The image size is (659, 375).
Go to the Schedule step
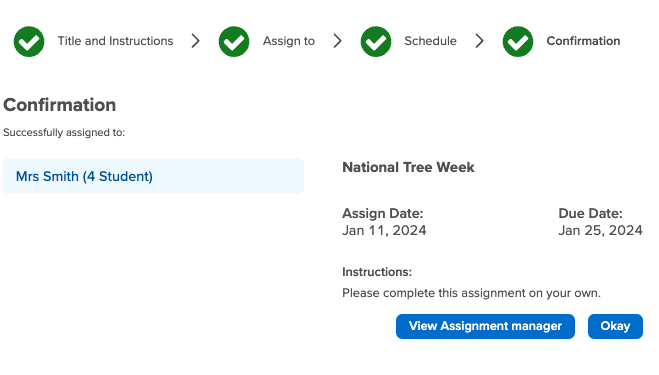pyautogui.click(x=430, y=41)
